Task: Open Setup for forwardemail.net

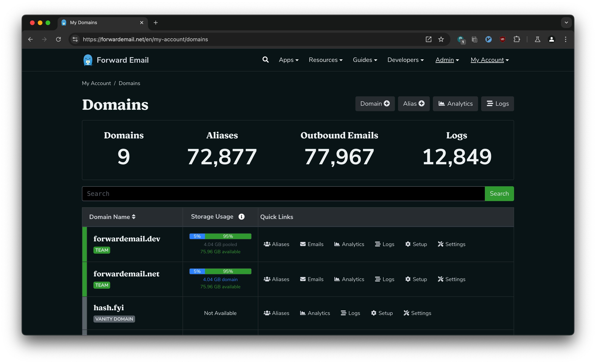Action: point(416,279)
